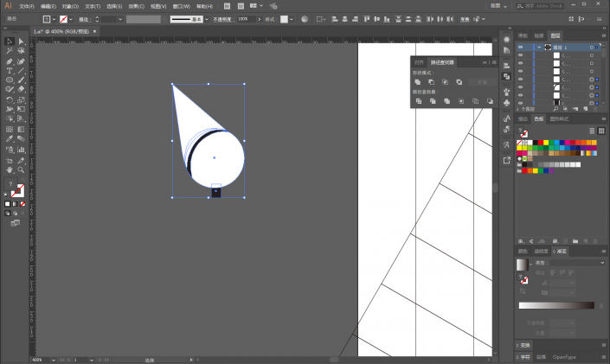
Task: Click the 不透明度 link in control bar
Action: coord(222,19)
